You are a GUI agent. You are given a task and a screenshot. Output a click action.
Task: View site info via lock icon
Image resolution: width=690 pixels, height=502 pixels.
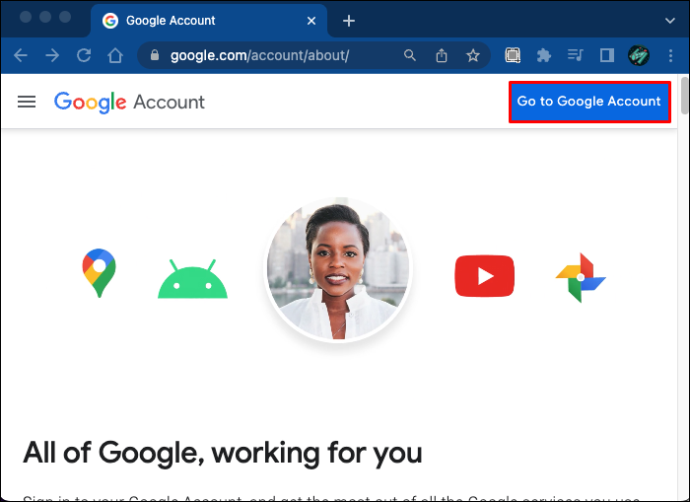pos(154,55)
